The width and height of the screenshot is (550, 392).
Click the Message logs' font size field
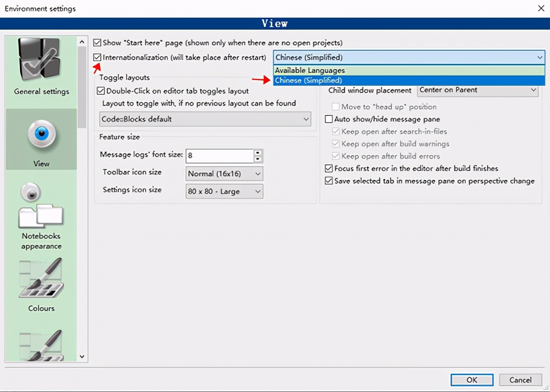tap(220, 156)
